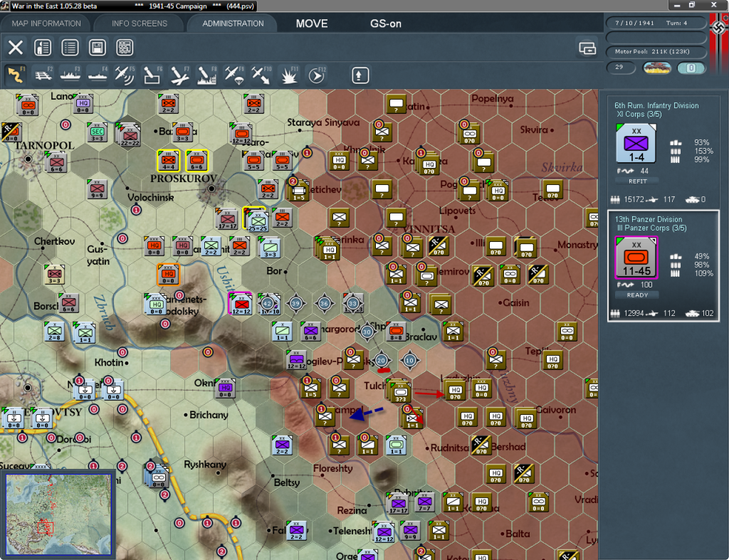Viewport: 729px width, 560px height.
Task: Switch to ADMINISTRATION tab
Action: (233, 23)
